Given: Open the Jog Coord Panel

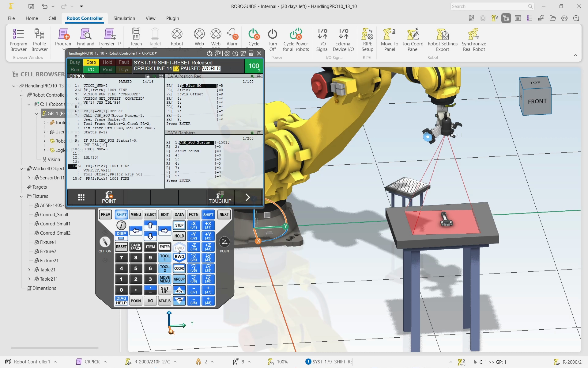Looking at the screenshot, I should (413, 40).
